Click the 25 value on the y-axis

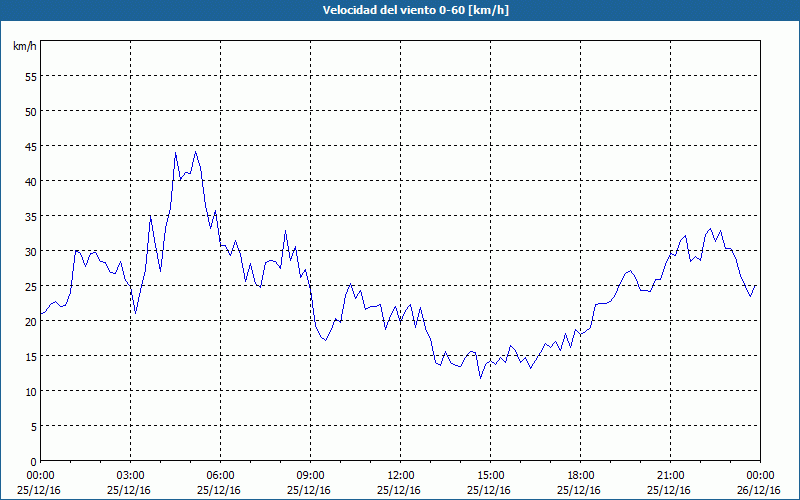pyautogui.click(x=31, y=287)
